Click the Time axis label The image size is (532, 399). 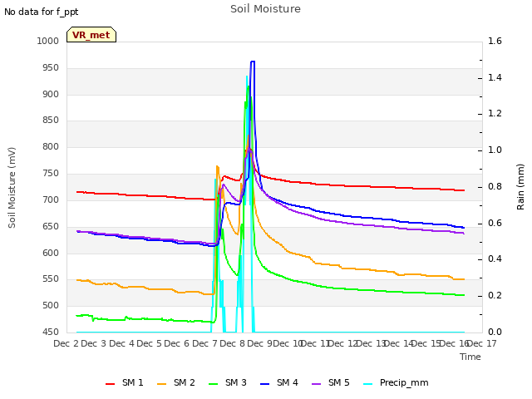[470, 357]
